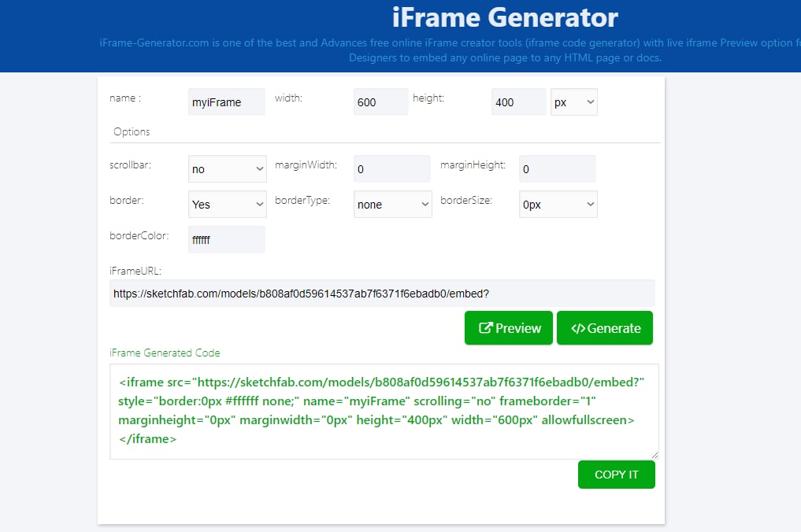The width and height of the screenshot is (801, 532).
Task: Click the borderSize: label
Action: pyautogui.click(x=466, y=200)
